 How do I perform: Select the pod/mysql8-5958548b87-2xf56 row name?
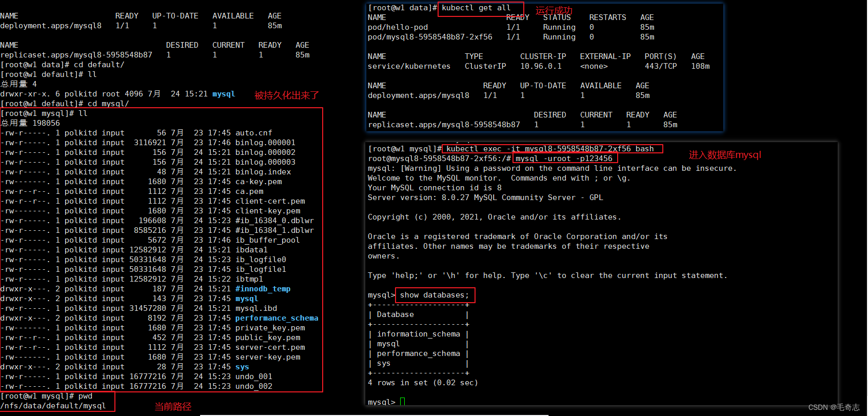point(430,37)
